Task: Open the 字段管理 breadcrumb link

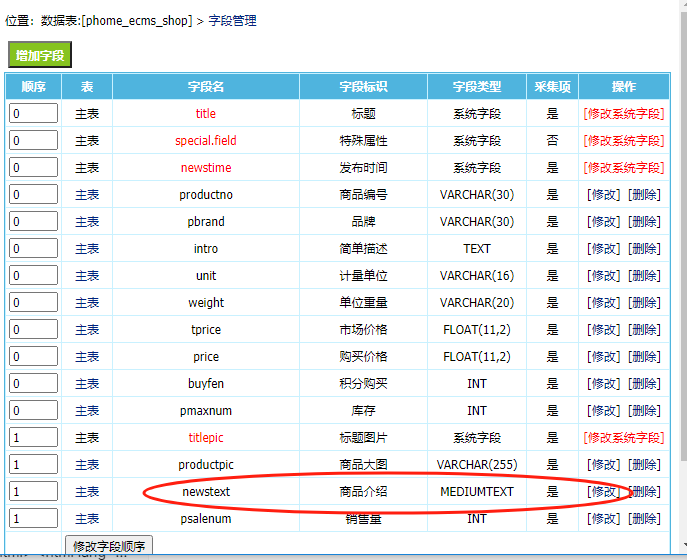Action: point(232,20)
